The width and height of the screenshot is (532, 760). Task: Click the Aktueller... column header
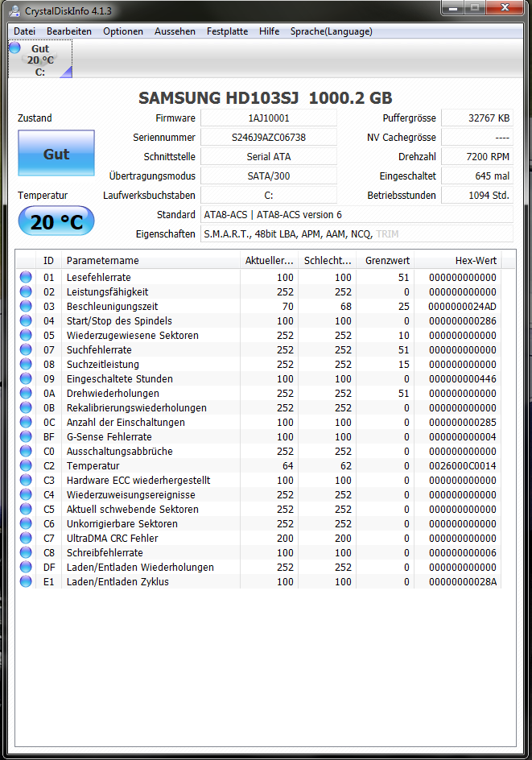point(269,260)
